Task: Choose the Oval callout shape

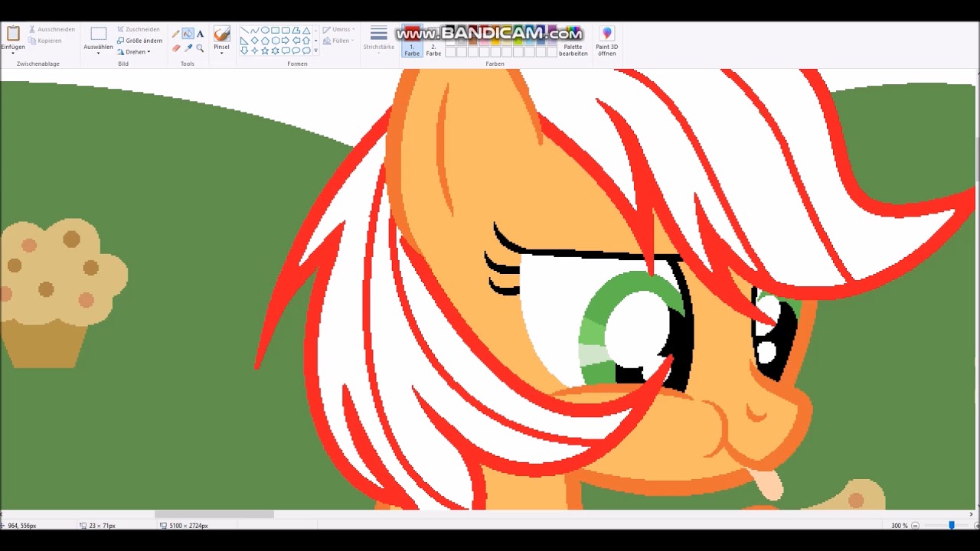Action: 296,51
